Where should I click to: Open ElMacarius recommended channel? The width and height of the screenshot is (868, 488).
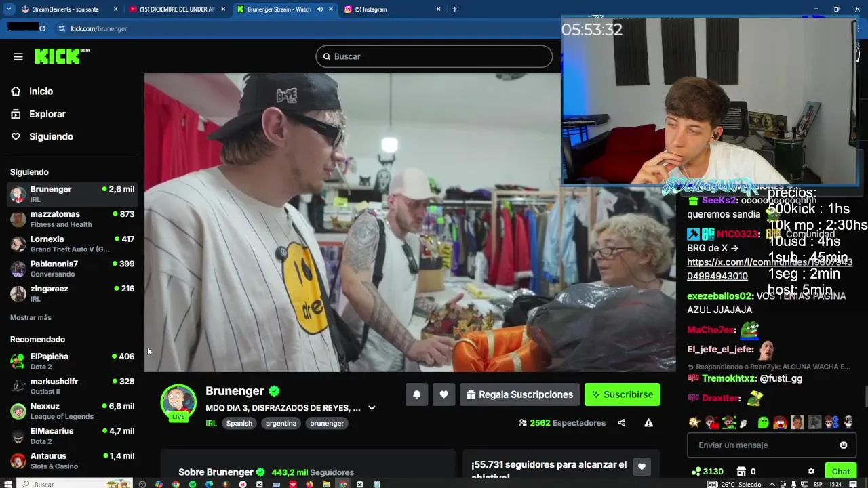click(x=72, y=436)
